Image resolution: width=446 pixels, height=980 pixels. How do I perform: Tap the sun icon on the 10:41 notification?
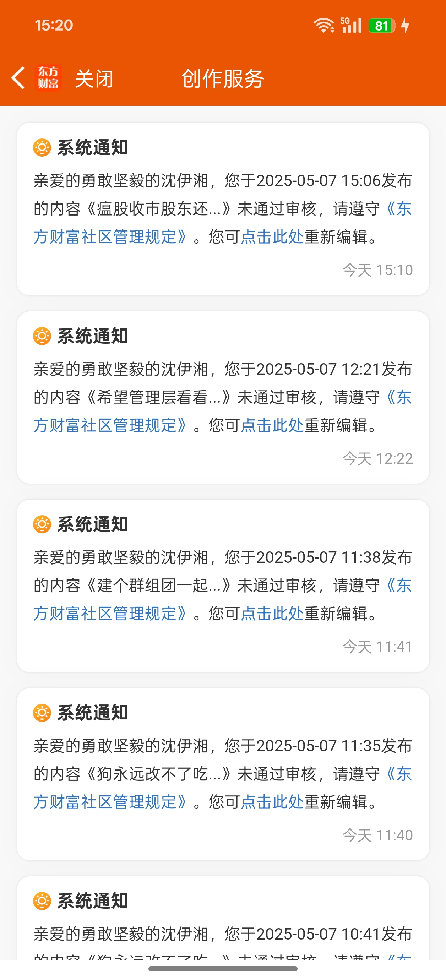coord(42,901)
